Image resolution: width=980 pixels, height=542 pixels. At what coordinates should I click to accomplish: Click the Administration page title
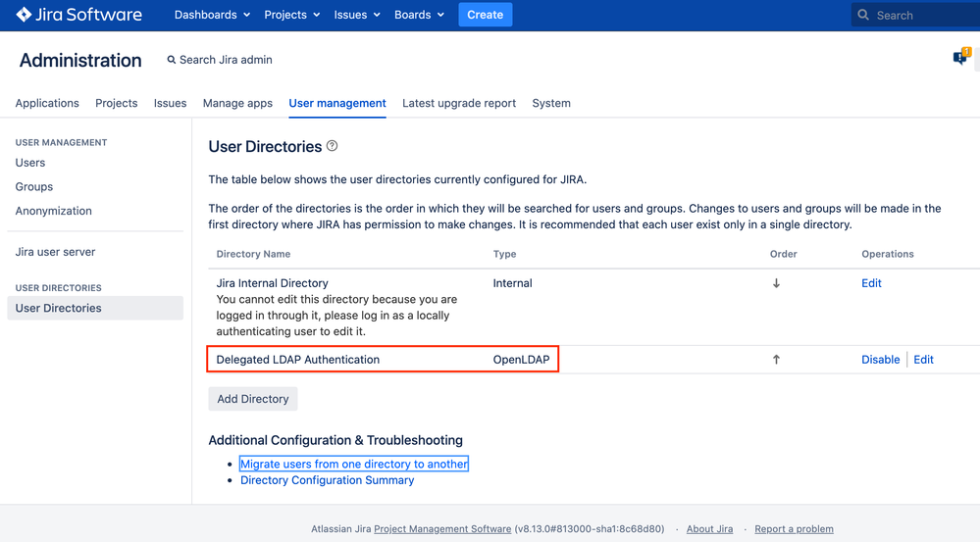pos(80,60)
